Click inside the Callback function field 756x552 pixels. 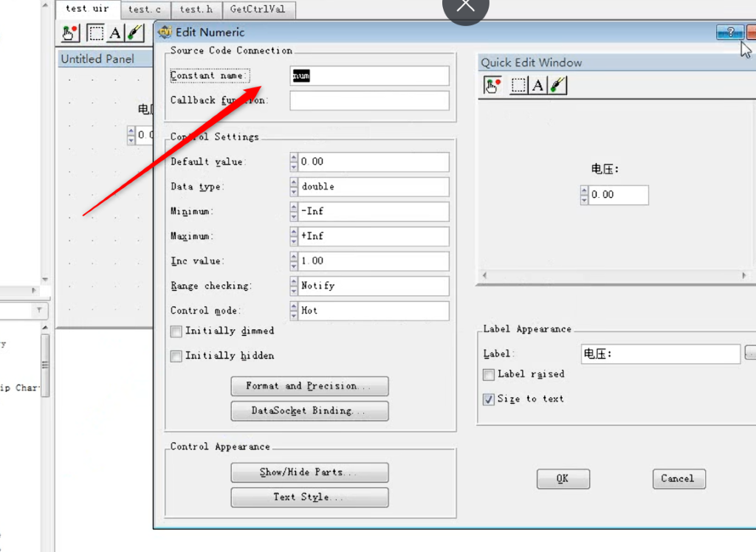pos(369,100)
